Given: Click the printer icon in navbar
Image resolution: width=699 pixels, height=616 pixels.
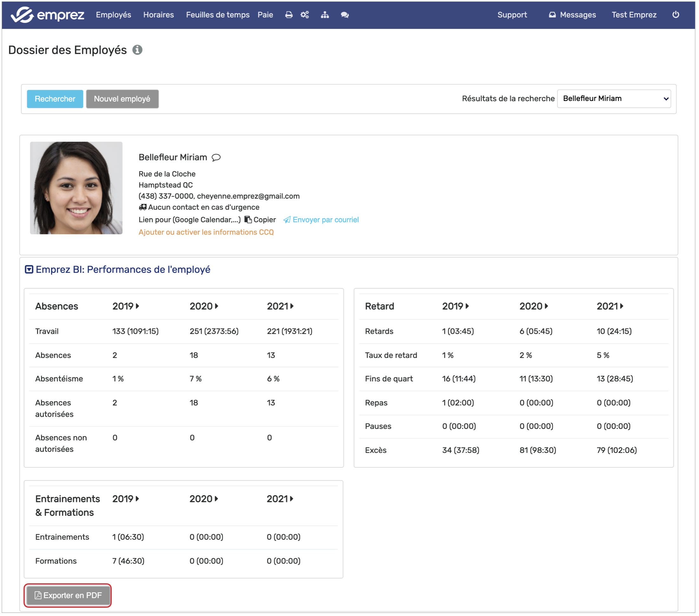Looking at the screenshot, I should (289, 15).
